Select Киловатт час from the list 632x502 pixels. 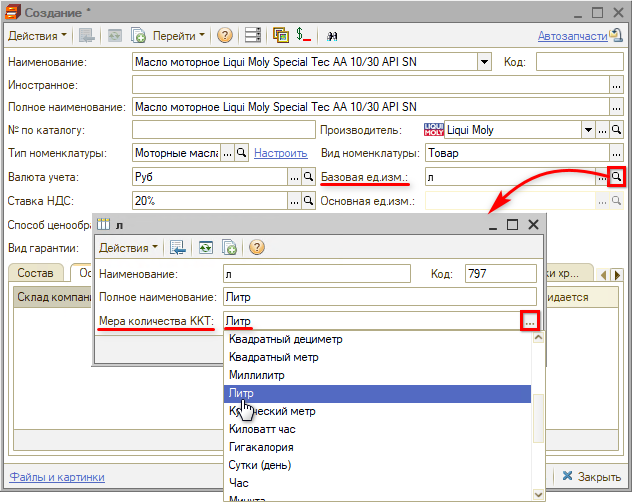[x=377, y=429]
